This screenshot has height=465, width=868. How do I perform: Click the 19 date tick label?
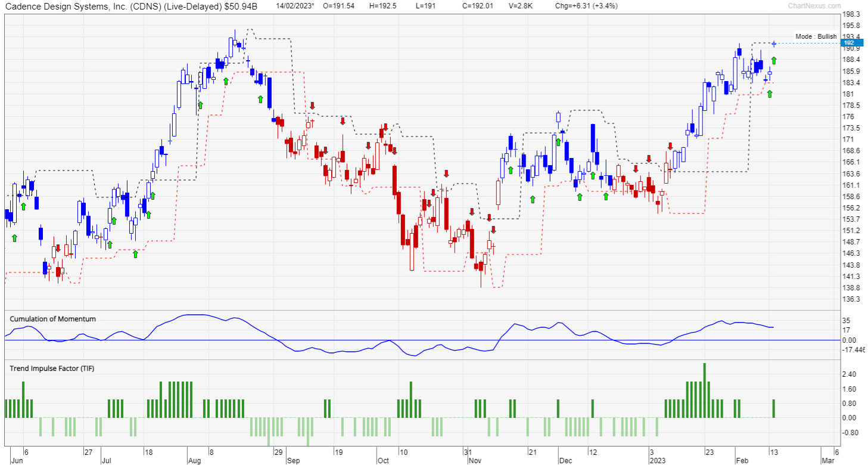(x=338, y=451)
